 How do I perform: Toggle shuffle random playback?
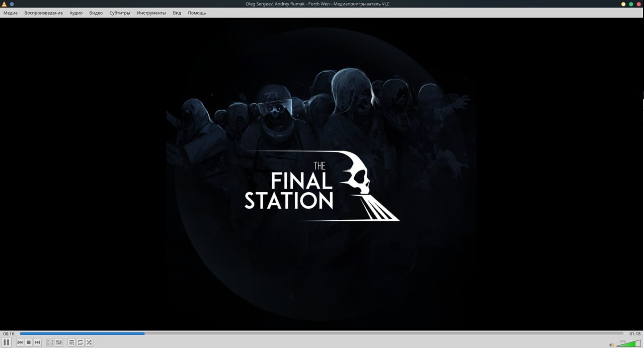89,342
